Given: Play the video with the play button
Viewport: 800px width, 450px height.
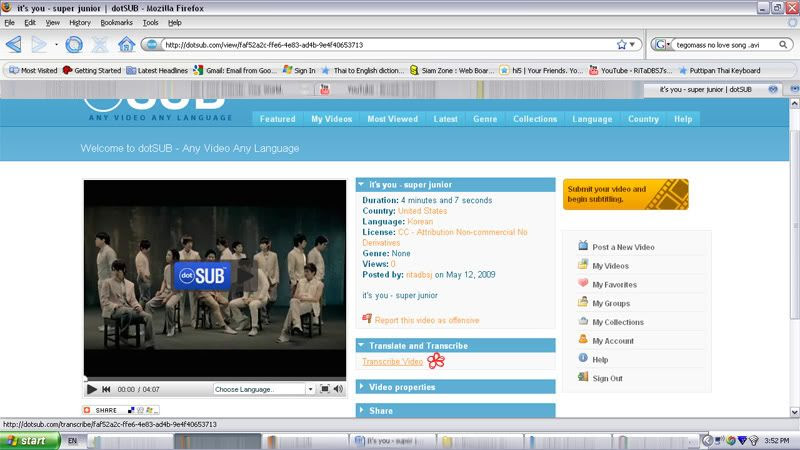Looking at the screenshot, I should tap(92, 389).
